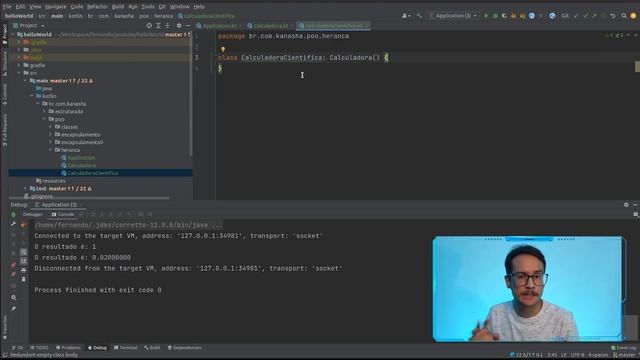Image resolution: width=640 pixels, height=360 pixels.
Task: Expand the gradle folder in the project tree
Action: (19, 65)
